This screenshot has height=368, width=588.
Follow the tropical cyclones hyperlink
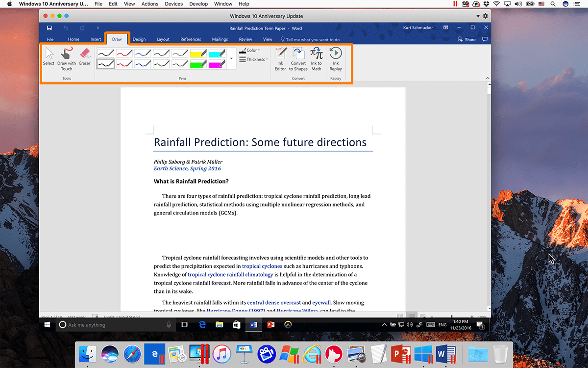(262, 266)
